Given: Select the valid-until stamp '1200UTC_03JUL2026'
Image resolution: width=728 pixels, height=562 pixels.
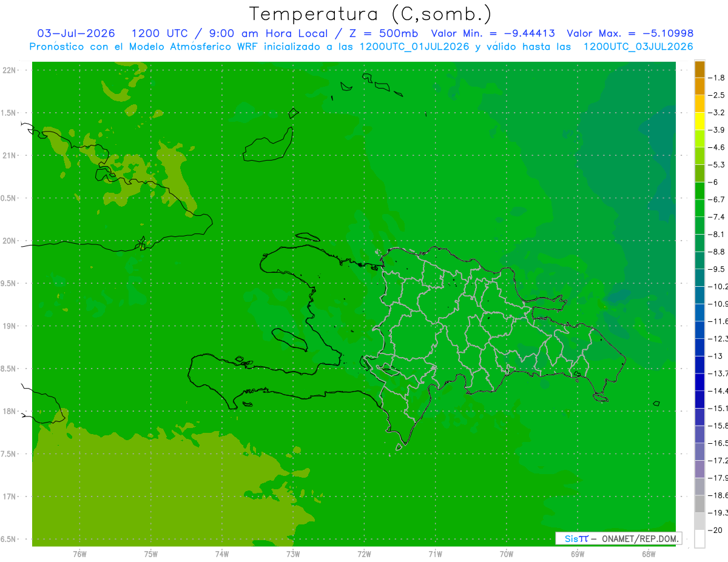Looking at the screenshot, I should point(638,47).
